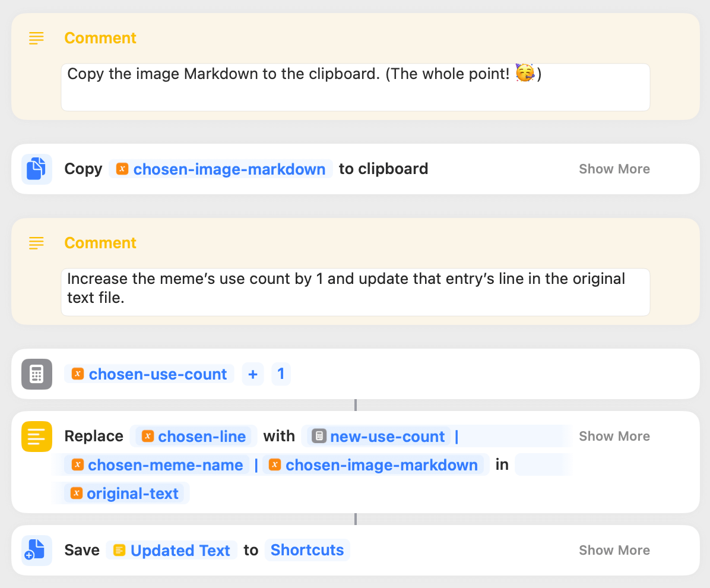The height and width of the screenshot is (588, 710).
Task: Open the plus operator dropdown in Calculate
Action: (x=253, y=374)
